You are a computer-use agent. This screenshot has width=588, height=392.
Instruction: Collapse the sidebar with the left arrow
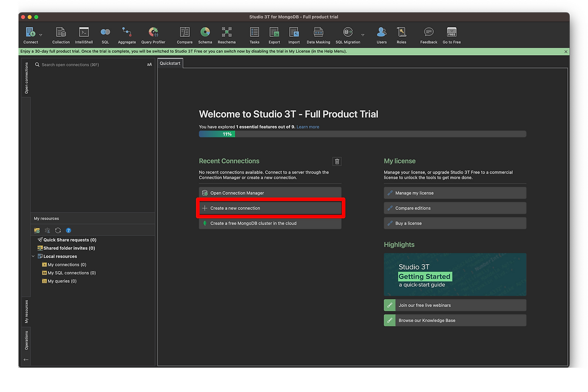point(26,360)
